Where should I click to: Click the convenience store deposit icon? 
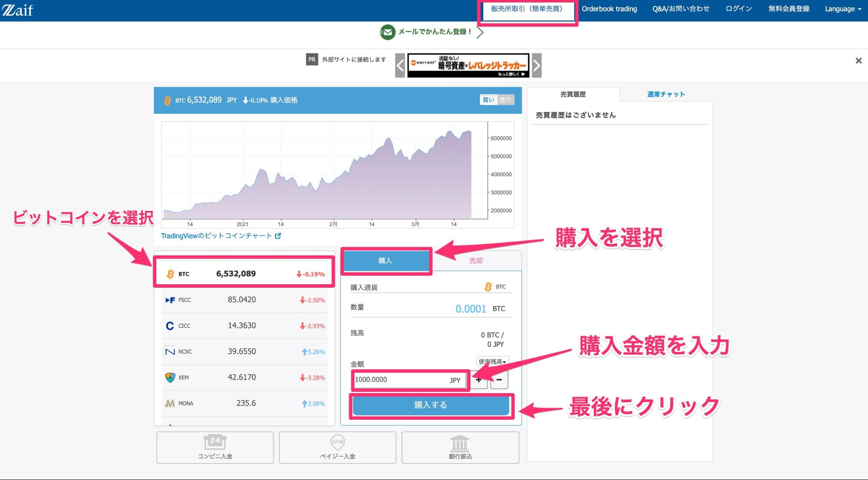[215, 442]
